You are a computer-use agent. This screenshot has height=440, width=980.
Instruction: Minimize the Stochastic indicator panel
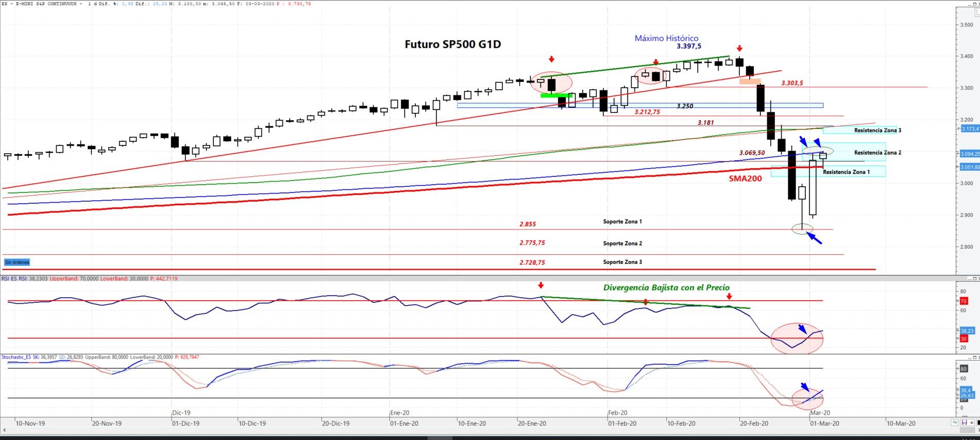(970, 357)
